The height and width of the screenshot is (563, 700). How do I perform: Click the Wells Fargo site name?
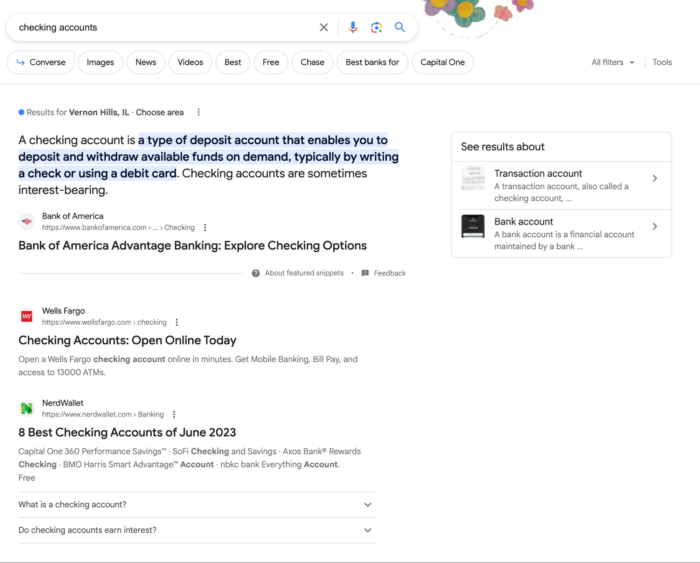pyautogui.click(x=63, y=311)
